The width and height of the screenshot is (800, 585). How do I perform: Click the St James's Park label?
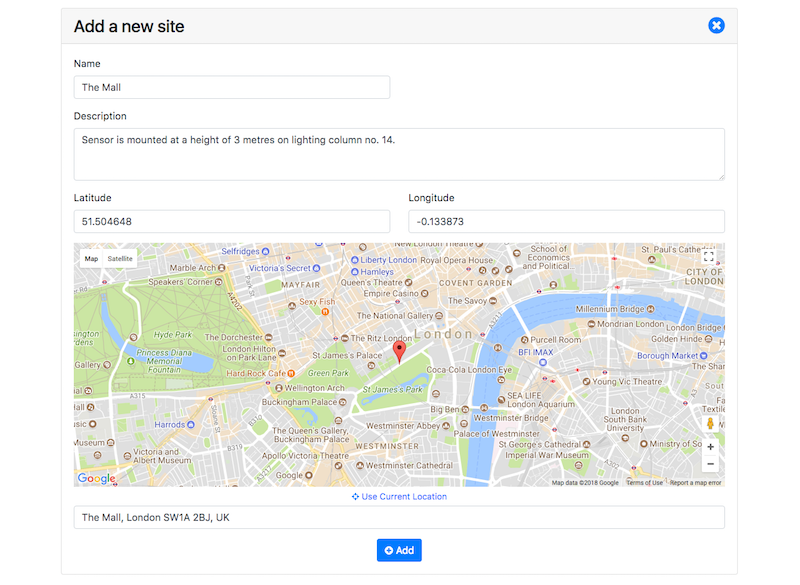tap(392, 389)
